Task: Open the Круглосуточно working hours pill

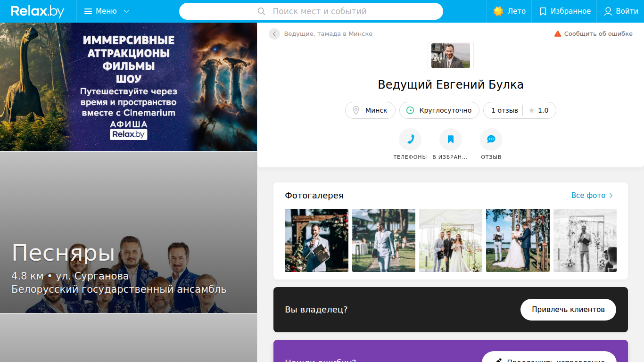Action: pos(439,110)
